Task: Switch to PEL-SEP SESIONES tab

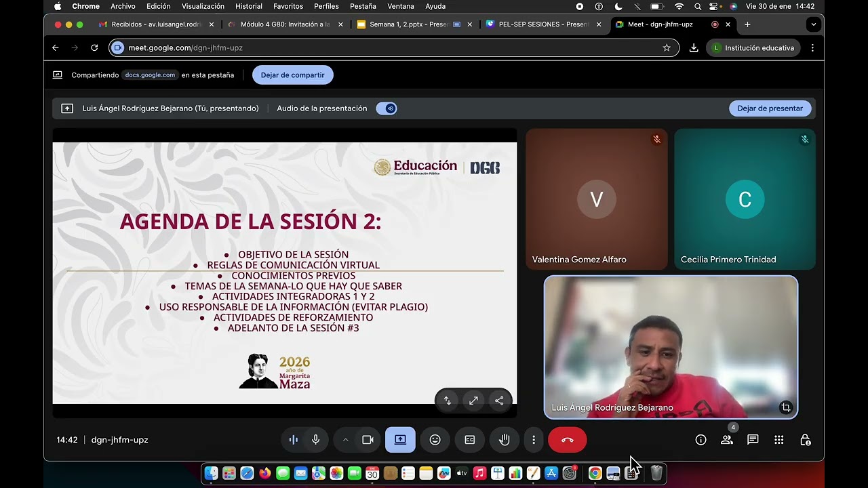Action: 542,24
